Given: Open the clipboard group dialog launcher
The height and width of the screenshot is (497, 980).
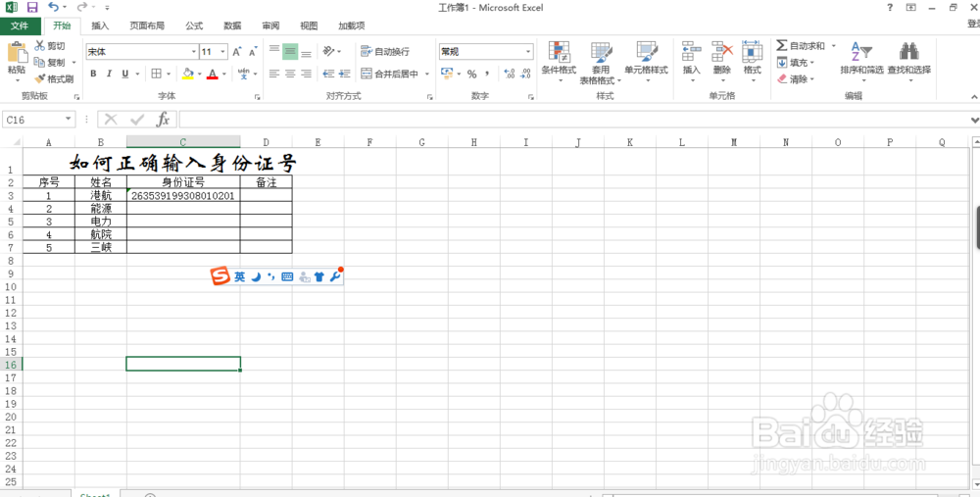Looking at the screenshot, I should coord(76,97).
